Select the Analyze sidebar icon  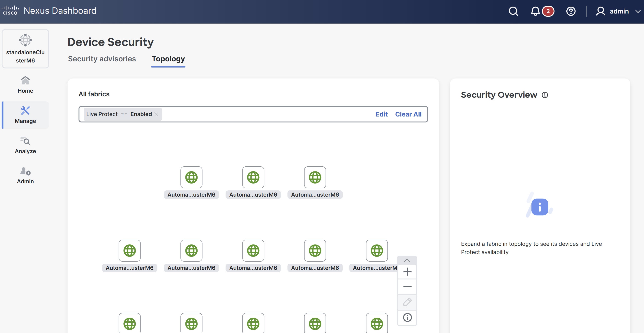tap(25, 145)
